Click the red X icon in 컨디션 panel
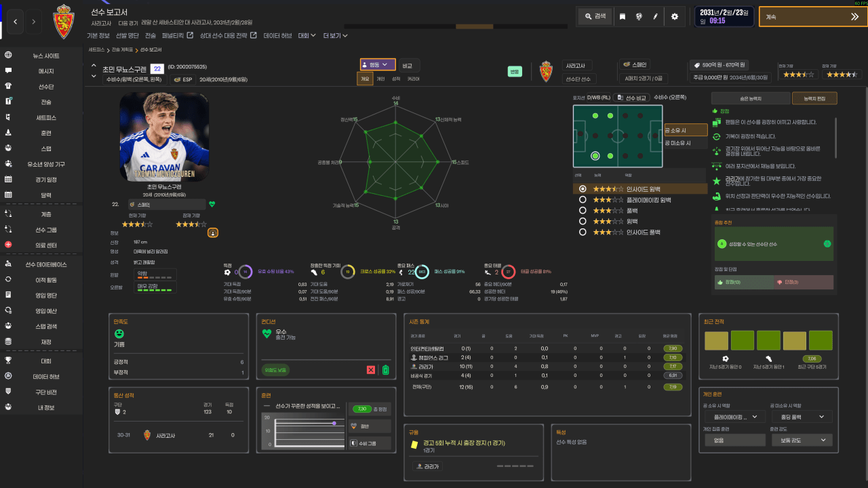Screen dimensions: 868x488 [371, 370]
